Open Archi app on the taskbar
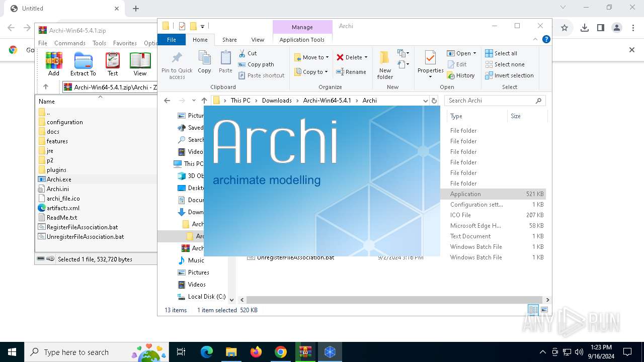This screenshot has width=644, height=362. (330, 352)
